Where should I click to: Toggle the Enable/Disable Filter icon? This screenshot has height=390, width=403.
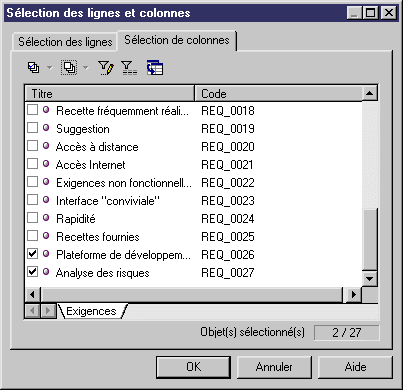coord(129,68)
